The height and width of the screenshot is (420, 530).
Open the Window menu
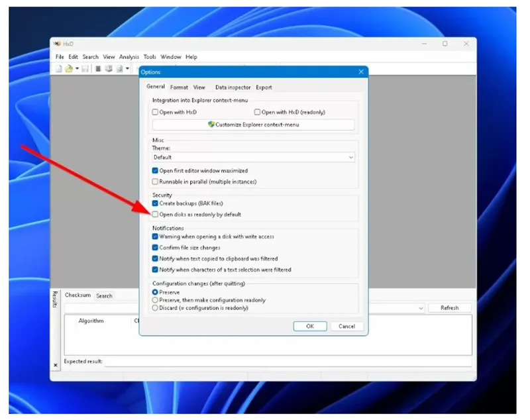click(x=171, y=57)
